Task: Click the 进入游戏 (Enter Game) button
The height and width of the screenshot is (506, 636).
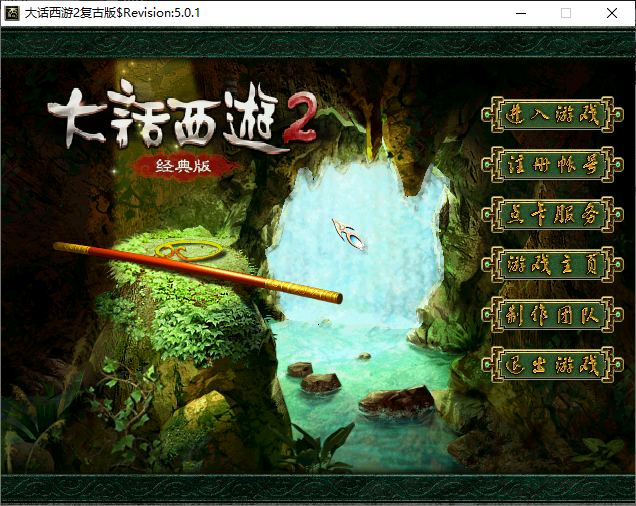Action: tap(547, 114)
